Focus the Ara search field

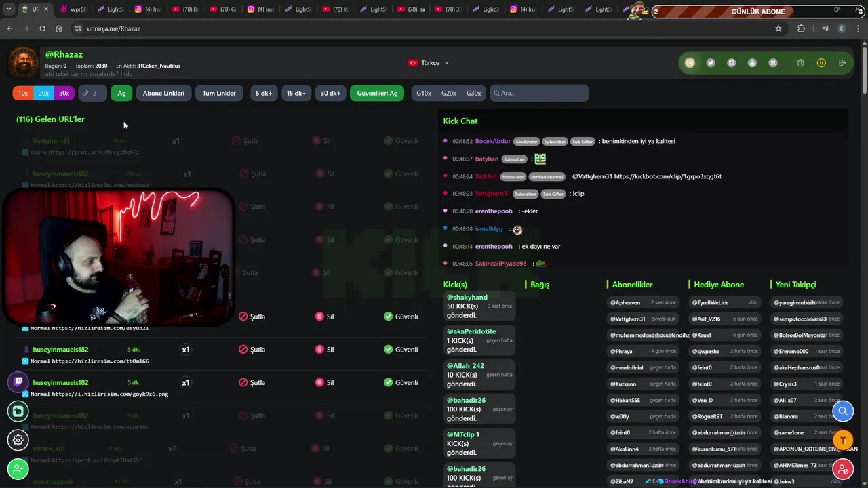[x=539, y=93]
